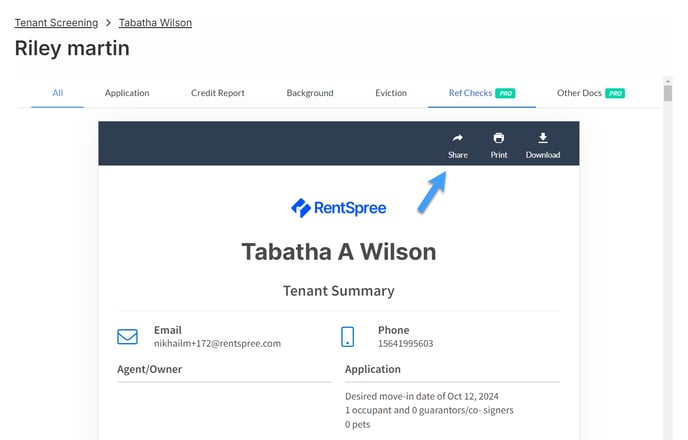
Task: Click the vertical scrollbar thumb
Action: pyautogui.click(x=668, y=93)
